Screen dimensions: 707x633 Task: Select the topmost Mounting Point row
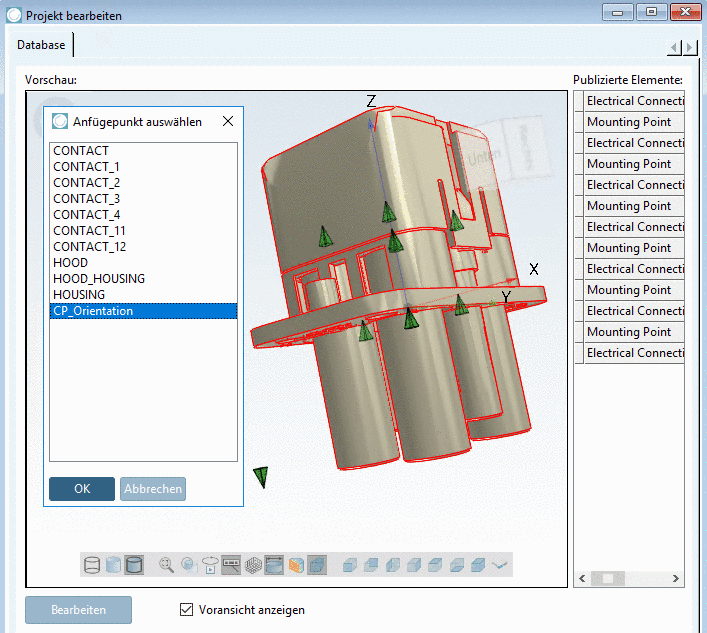634,122
